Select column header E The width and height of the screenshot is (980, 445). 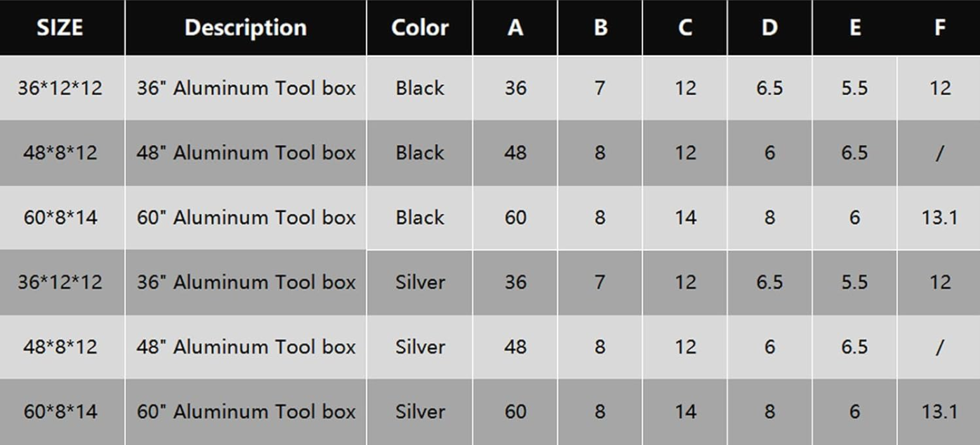click(854, 27)
